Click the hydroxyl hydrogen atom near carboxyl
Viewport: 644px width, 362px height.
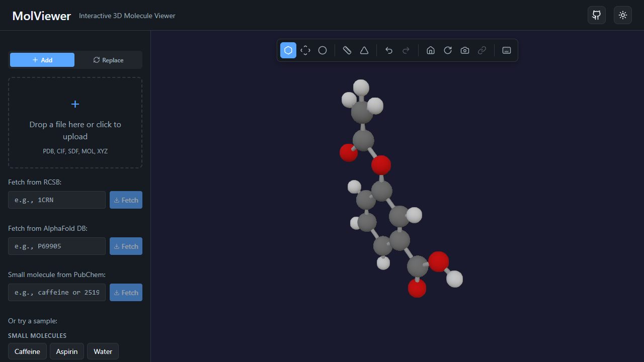point(454,279)
